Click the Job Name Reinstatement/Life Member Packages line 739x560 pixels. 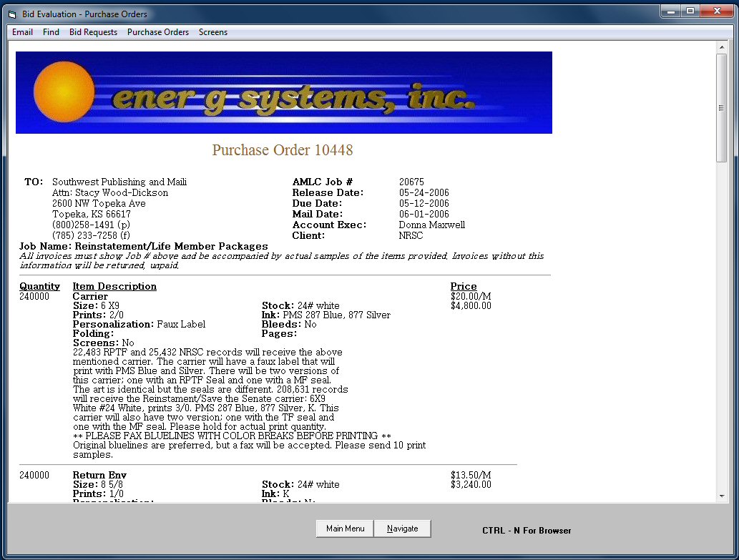click(143, 246)
